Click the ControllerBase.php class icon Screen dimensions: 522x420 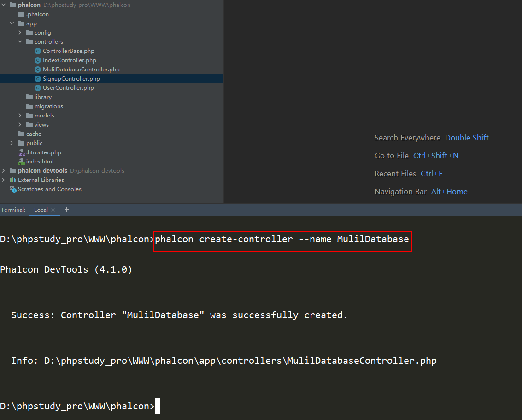(x=38, y=51)
